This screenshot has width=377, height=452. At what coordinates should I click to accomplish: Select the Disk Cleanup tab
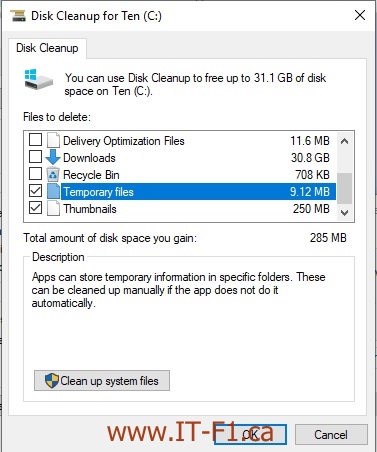47,48
